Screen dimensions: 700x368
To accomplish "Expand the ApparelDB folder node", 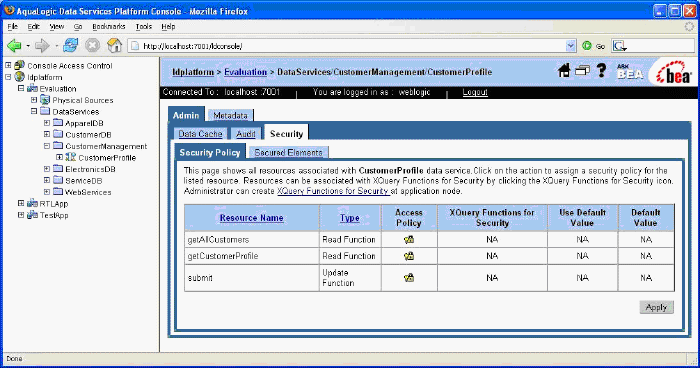I will coord(47,123).
